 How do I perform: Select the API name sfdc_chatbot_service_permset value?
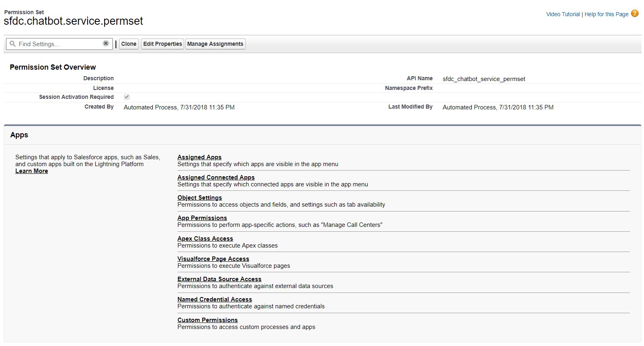coord(484,79)
